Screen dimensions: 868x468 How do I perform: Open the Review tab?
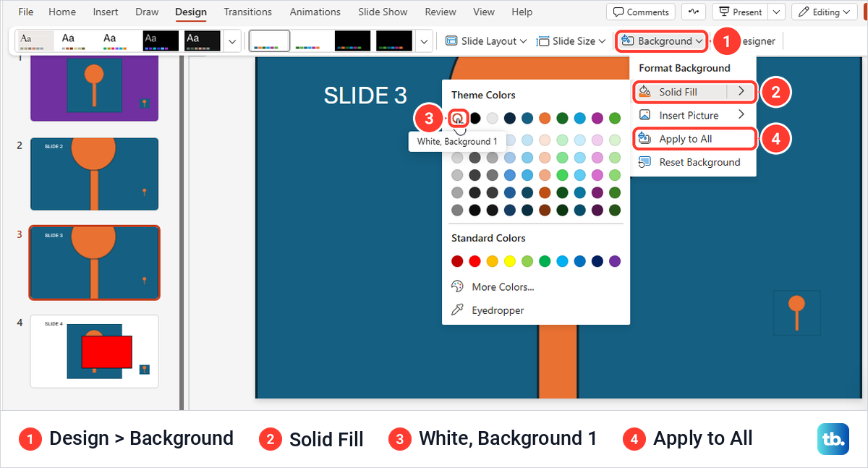441,12
